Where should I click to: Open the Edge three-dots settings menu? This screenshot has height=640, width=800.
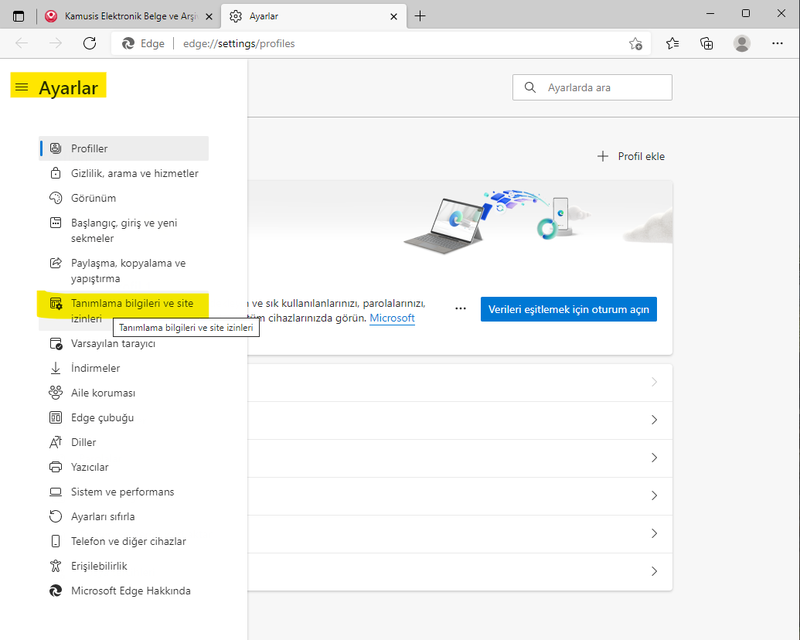[x=777, y=43]
